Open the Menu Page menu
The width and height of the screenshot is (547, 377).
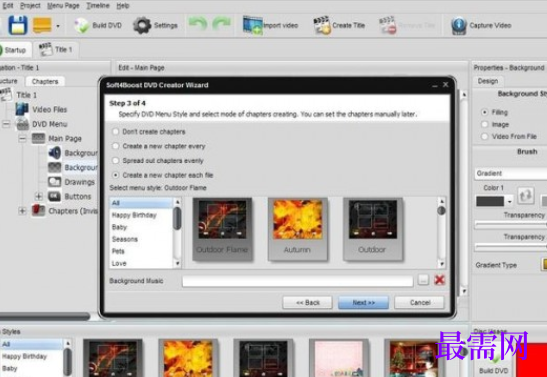tap(63, 6)
